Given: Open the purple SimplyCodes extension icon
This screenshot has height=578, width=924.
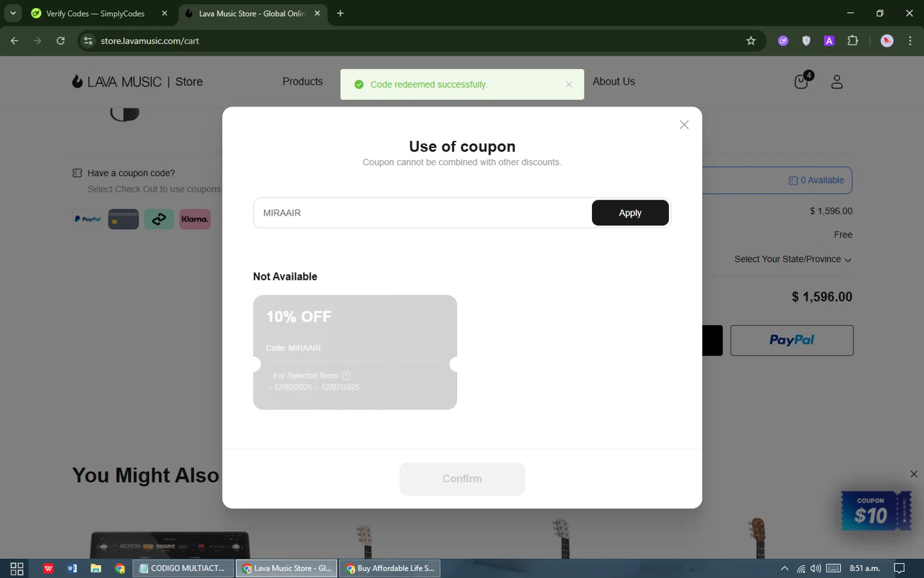Looking at the screenshot, I should [783, 41].
